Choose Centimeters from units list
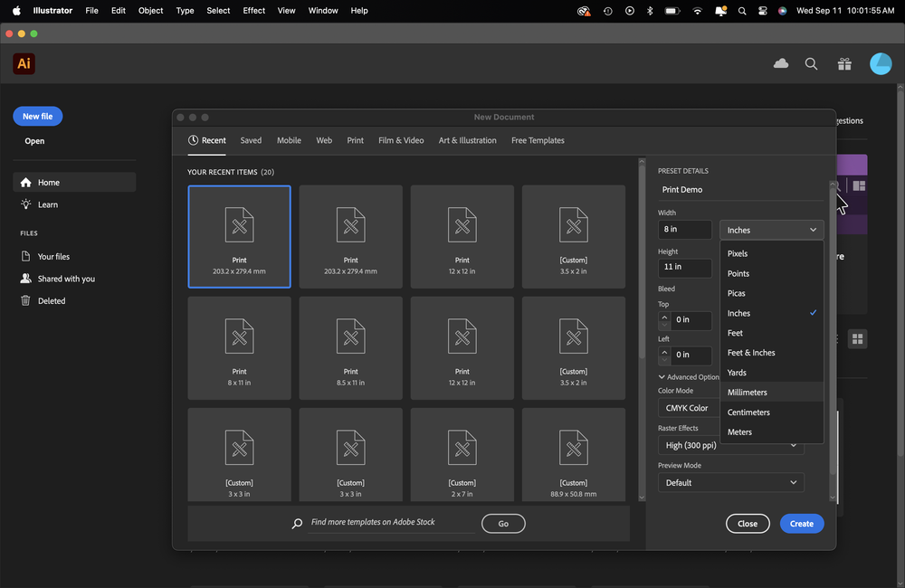This screenshot has height=588, width=905. 772,412
